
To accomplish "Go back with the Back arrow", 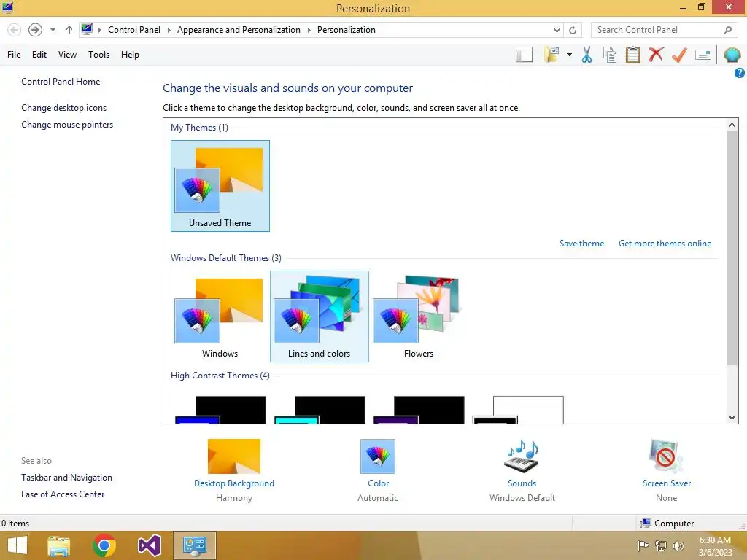I will pyautogui.click(x=15, y=30).
